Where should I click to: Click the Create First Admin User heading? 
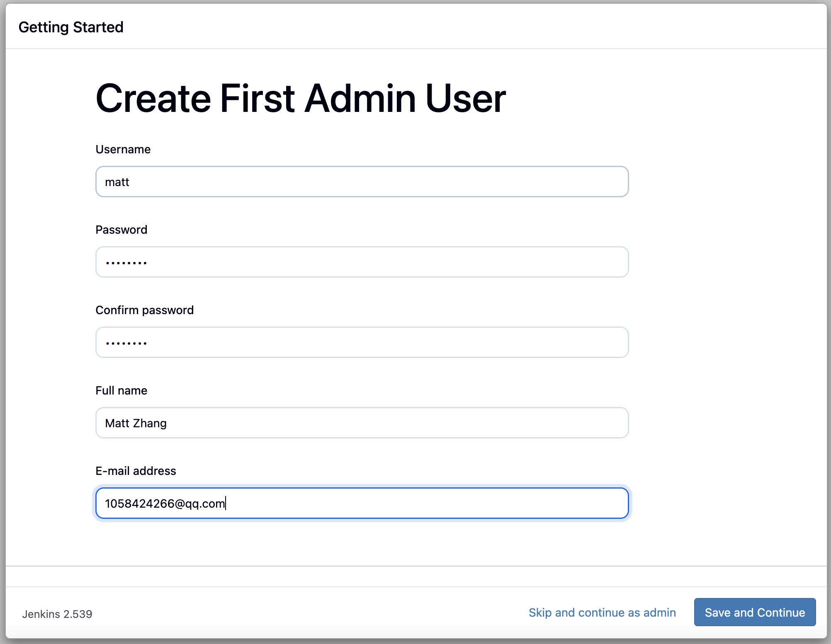point(300,98)
